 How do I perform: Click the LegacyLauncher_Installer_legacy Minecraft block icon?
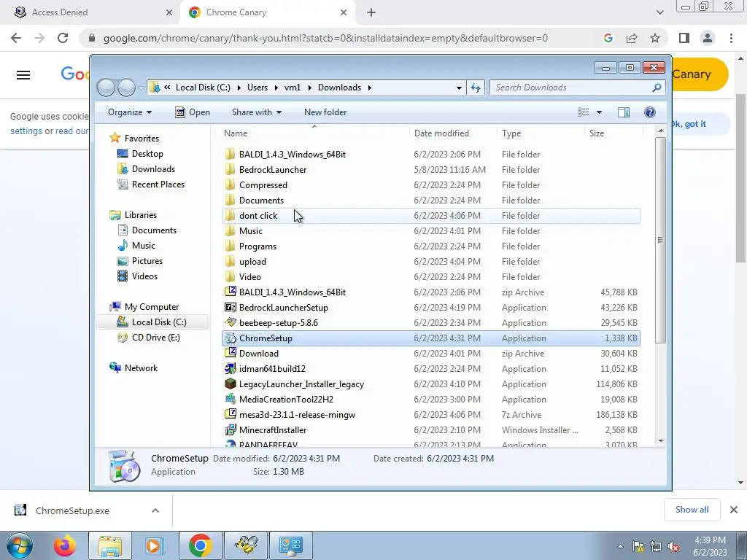pyautogui.click(x=231, y=384)
